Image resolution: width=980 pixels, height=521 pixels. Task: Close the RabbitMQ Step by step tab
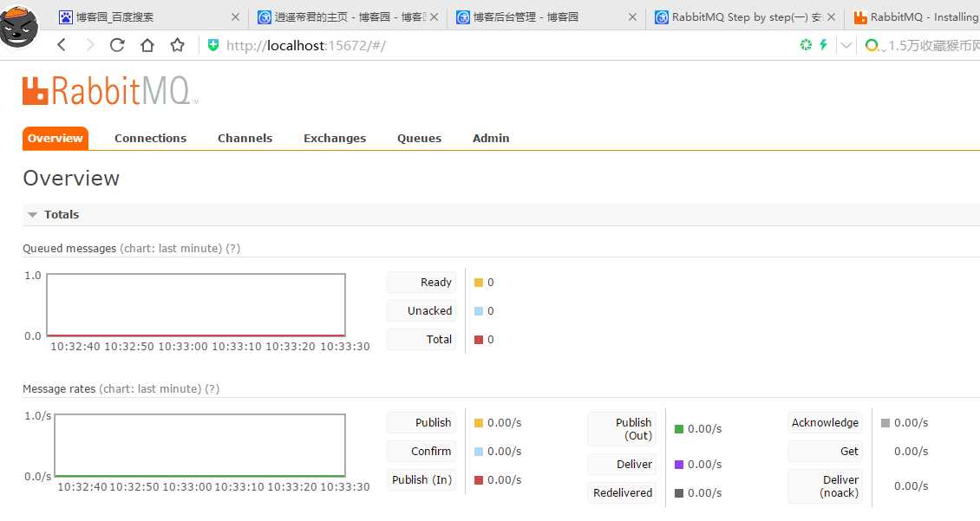[x=831, y=16]
